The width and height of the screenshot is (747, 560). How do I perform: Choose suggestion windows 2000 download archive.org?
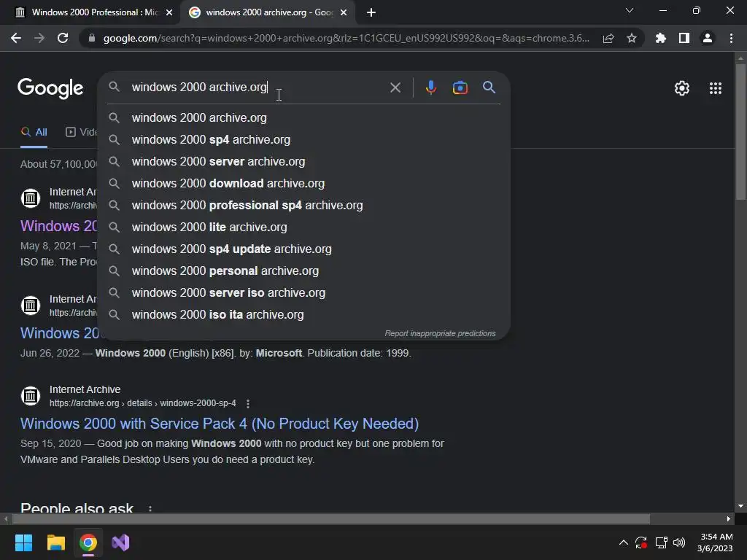[304, 183]
